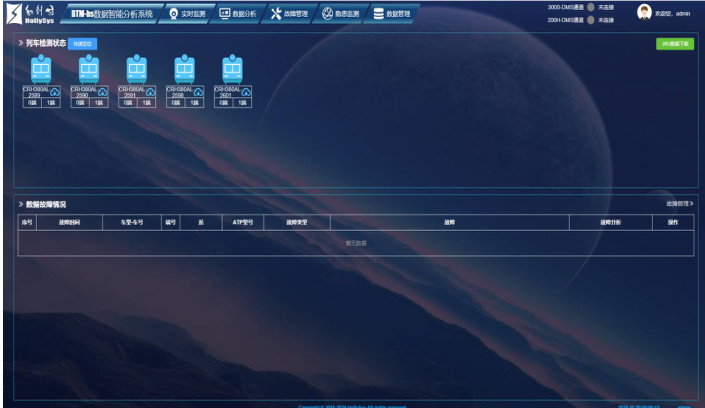Open the 实时监测 menu tab
The image size is (705, 408).
tap(188, 14)
